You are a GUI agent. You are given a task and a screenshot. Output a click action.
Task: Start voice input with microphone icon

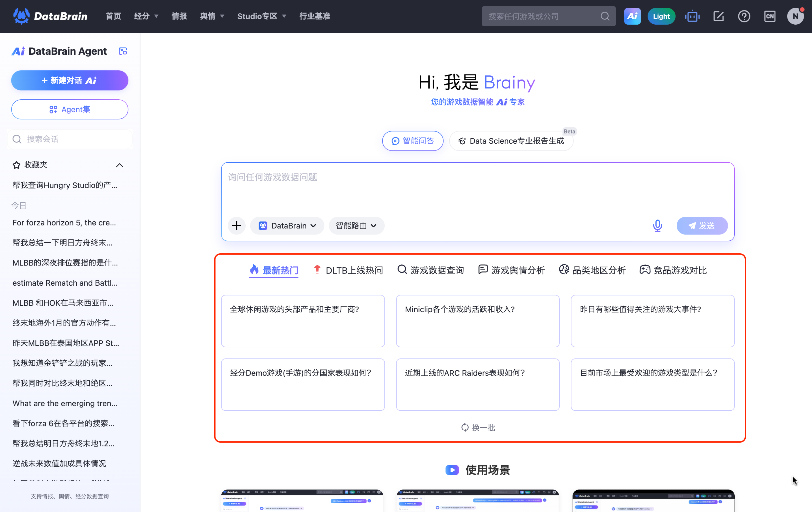657,226
